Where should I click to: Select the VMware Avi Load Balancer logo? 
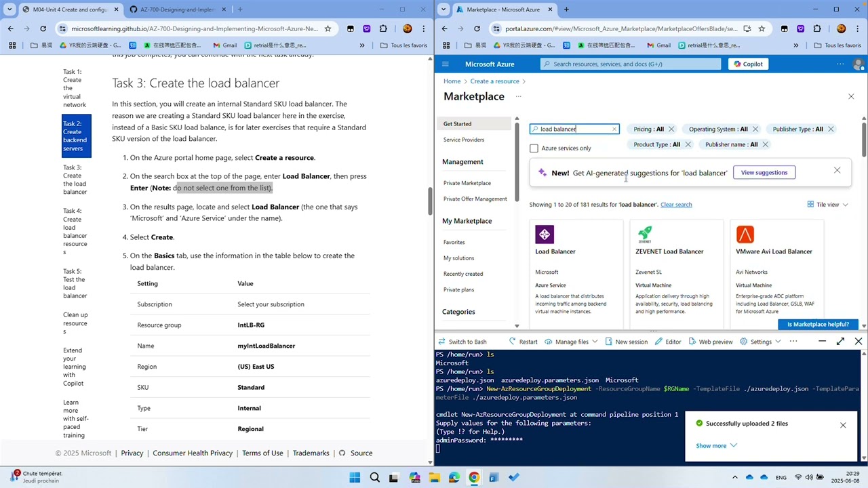[745, 235]
